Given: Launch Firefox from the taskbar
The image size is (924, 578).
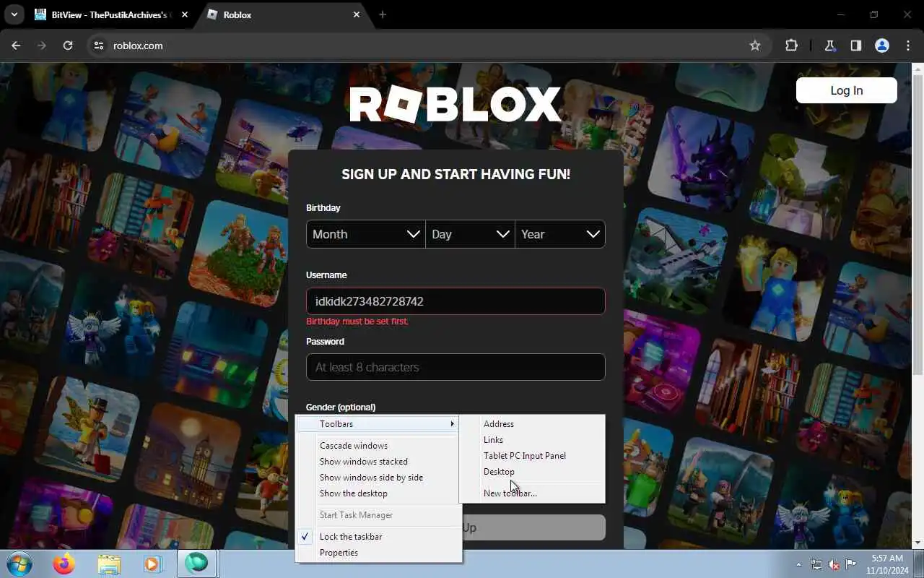Looking at the screenshot, I should [x=64, y=564].
